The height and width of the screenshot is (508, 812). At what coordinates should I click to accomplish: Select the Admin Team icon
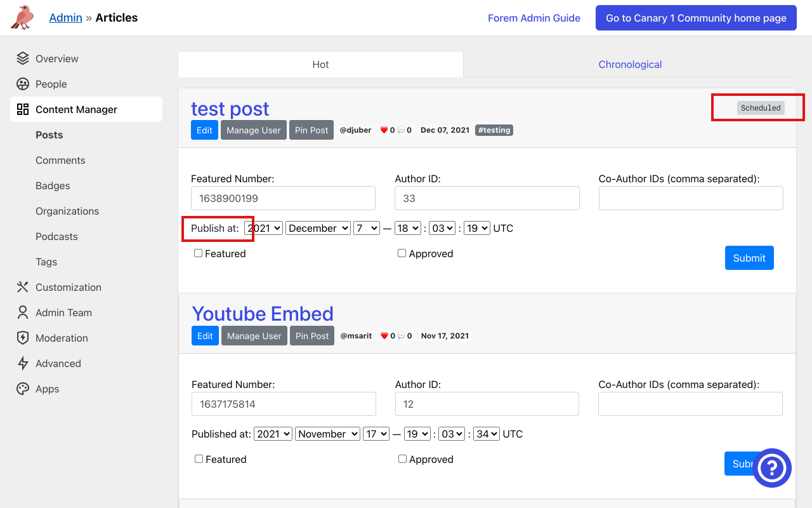pos(23,312)
